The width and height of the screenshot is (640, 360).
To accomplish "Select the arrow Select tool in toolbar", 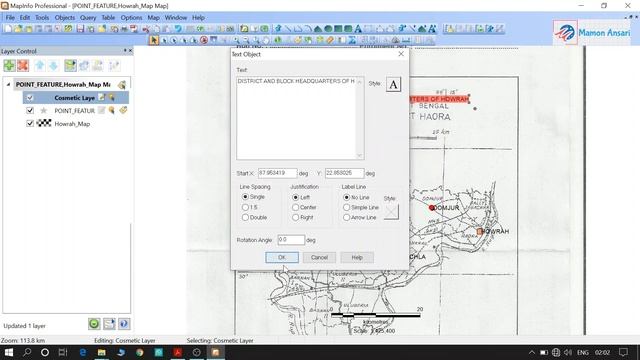I will tap(154, 40).
